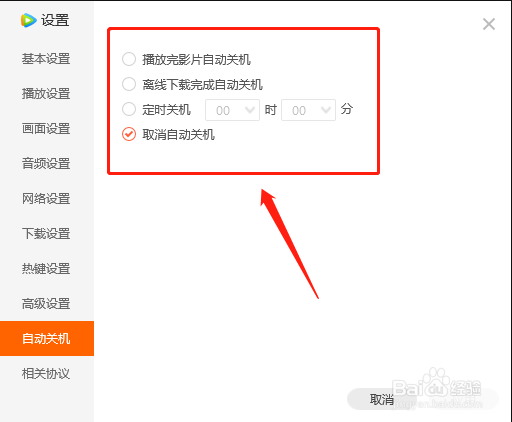Go to 热键设置 tab
512x422 pixels.
[x=47, y=269]
